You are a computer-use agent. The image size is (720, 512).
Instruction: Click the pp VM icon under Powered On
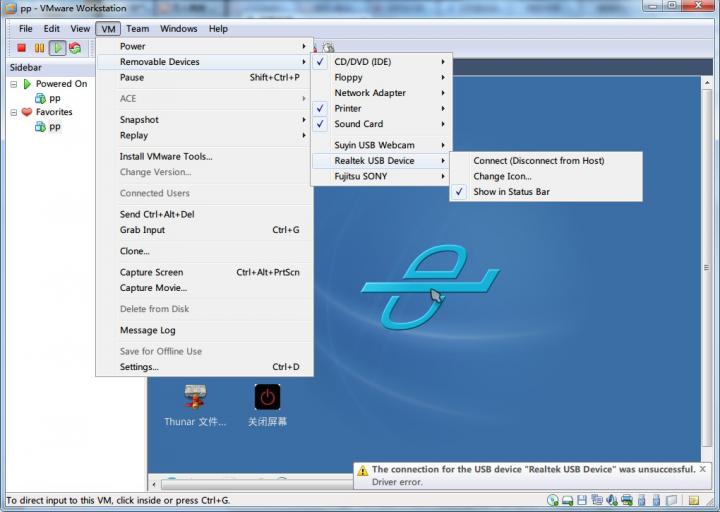tap(40, 98)
